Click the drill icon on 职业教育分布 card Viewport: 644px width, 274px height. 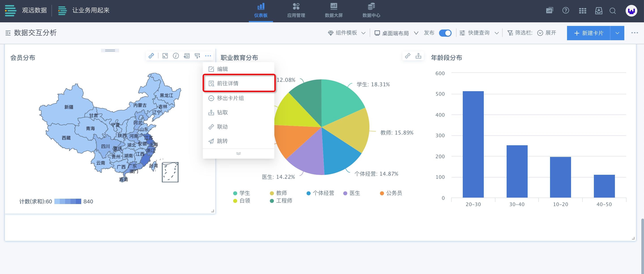[418, 56]
